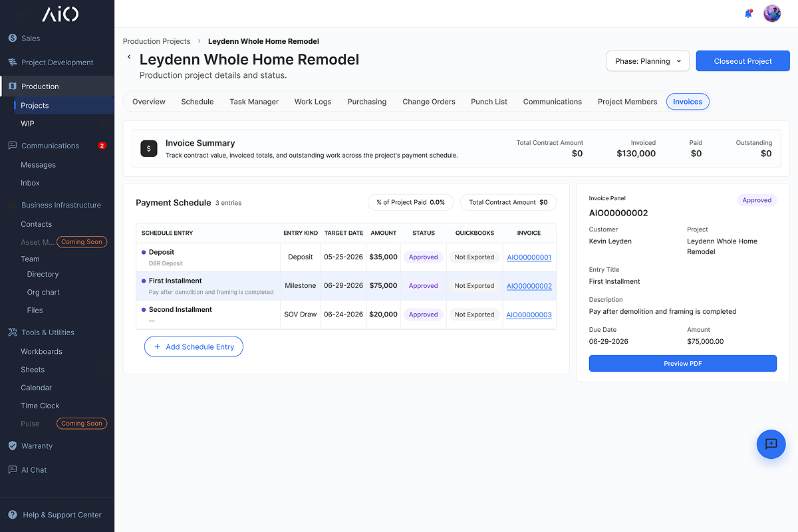Screen dimensions: 798x532
Task: Open invoice link AIO00000001
Action: (x=529, y=257)
